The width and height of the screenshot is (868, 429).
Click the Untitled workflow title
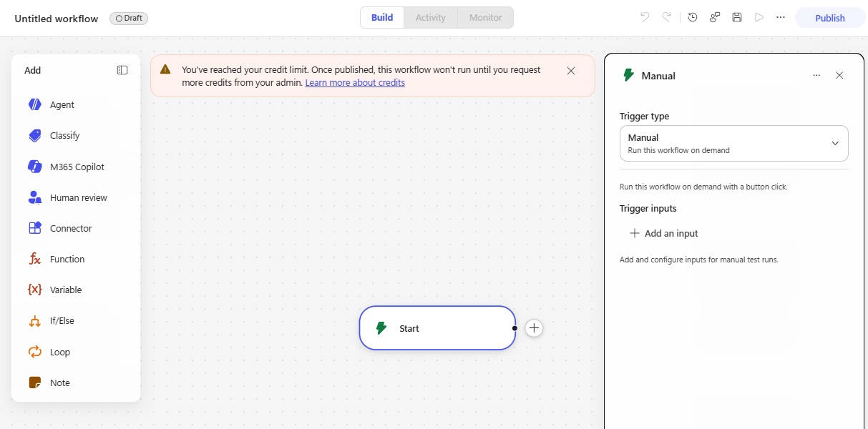point(57,19)
